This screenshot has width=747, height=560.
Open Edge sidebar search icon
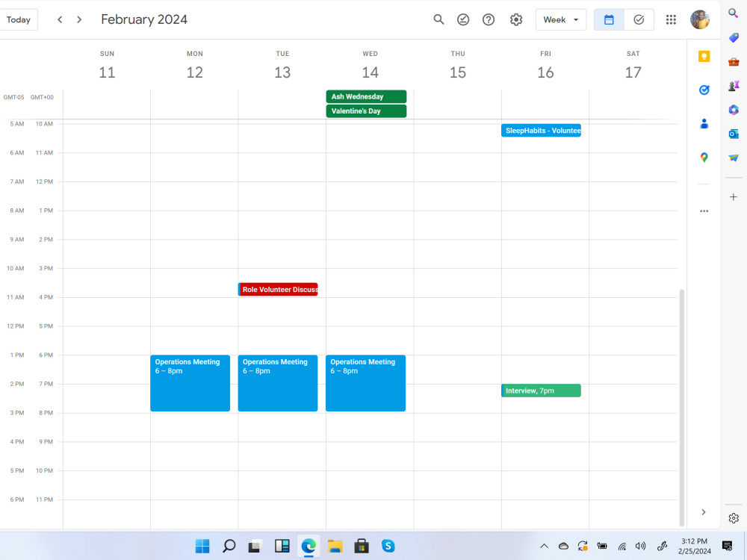734,13
